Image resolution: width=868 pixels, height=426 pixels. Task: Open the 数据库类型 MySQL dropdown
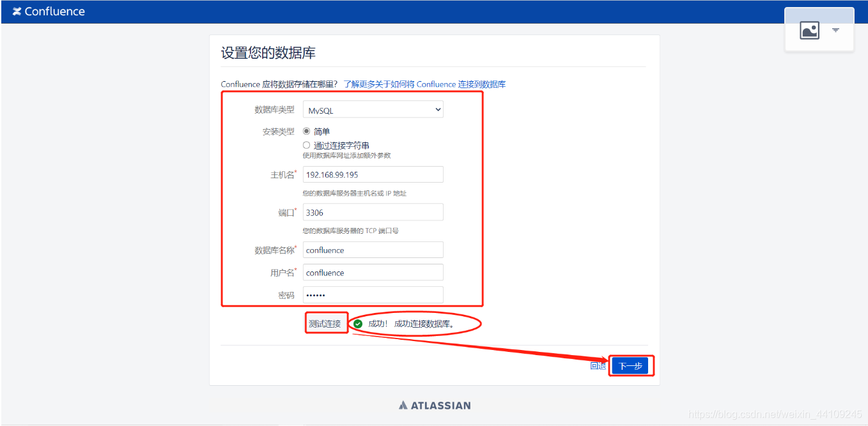[373, 110]
